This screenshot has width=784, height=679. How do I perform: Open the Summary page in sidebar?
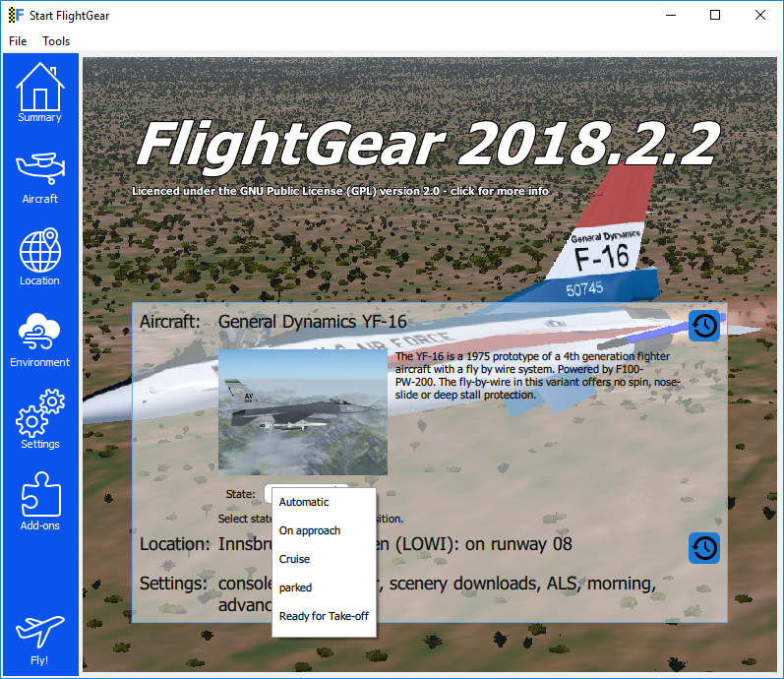click(x=40, y=93)
